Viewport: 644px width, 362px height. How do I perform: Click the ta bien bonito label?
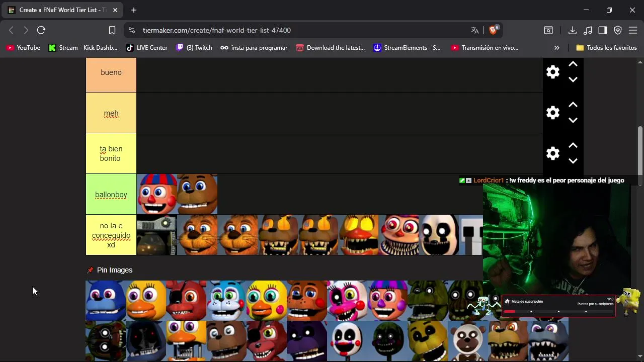tap(111, 153)
